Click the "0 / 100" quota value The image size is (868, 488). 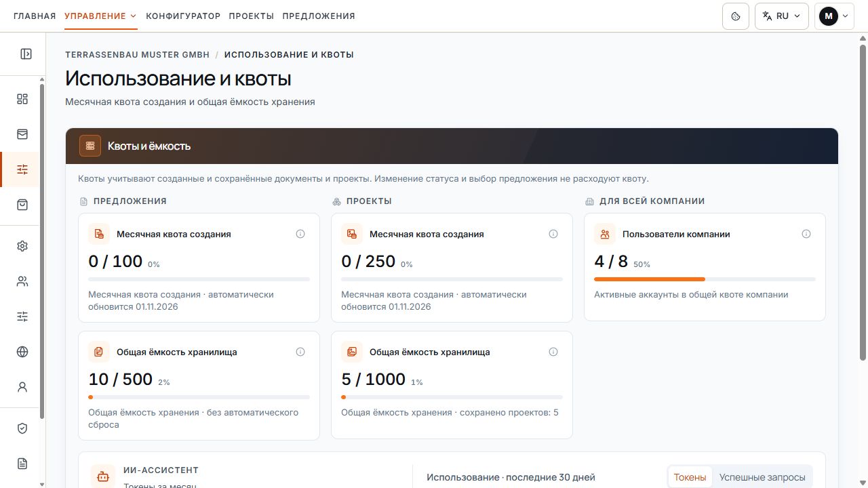coord(115,261)
